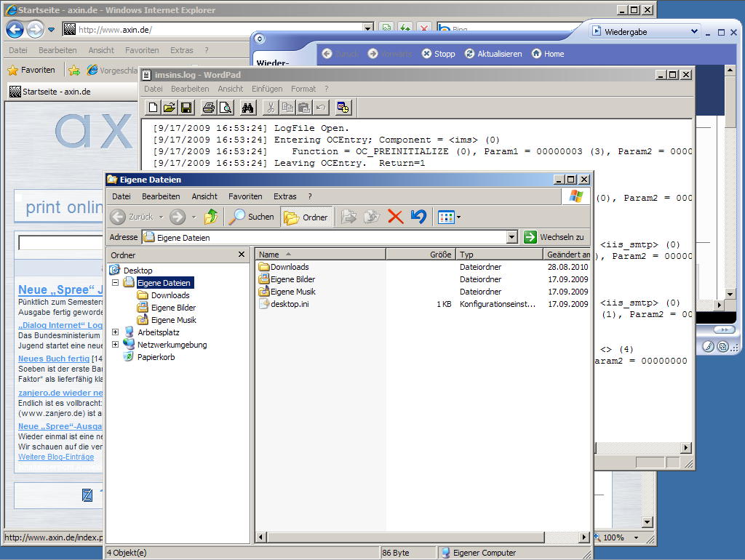Toggle the Ordner folder pane button

[306, 217]
